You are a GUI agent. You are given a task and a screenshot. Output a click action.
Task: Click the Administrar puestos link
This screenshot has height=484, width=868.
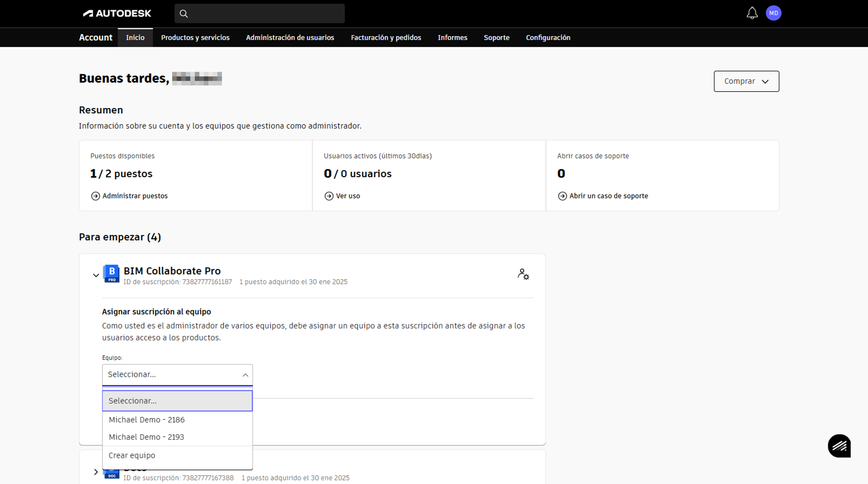click(x=135, y=196)
